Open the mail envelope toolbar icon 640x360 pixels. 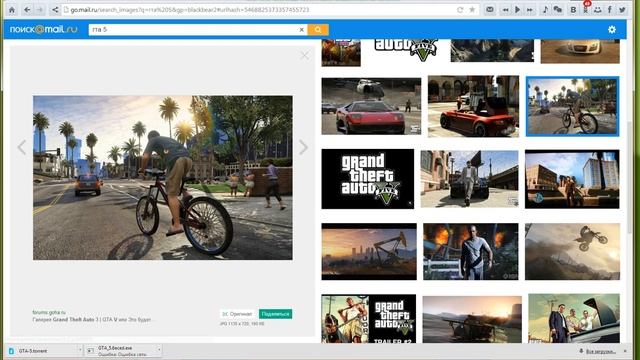[x=490, y=10]
